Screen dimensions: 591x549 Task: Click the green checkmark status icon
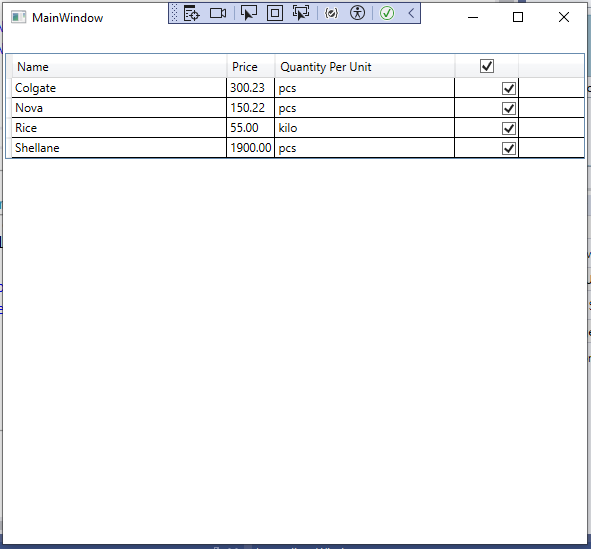387,13
